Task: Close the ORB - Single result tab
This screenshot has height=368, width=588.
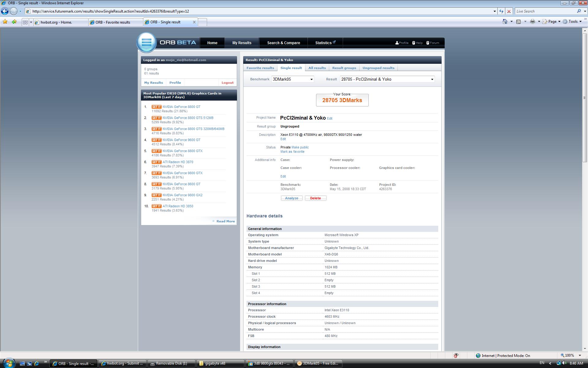Action: click(194, 22)
